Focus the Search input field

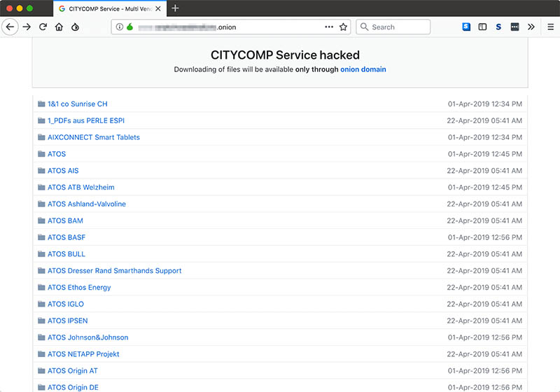pos(393,27)
